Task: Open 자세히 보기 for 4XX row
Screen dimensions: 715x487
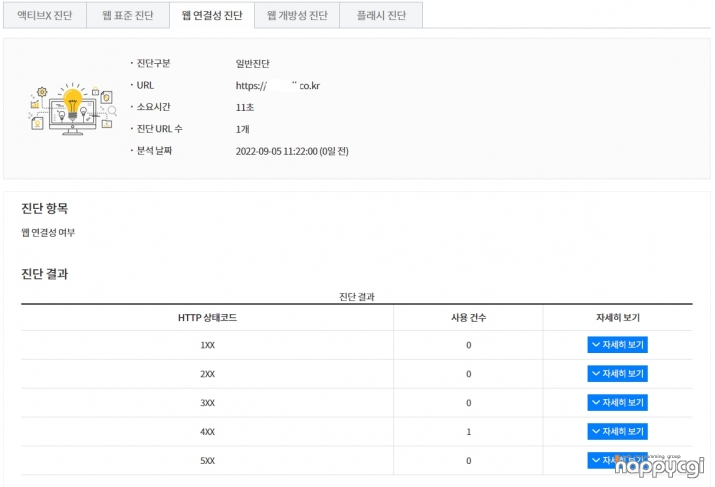Action: click(x=617, y=431)
